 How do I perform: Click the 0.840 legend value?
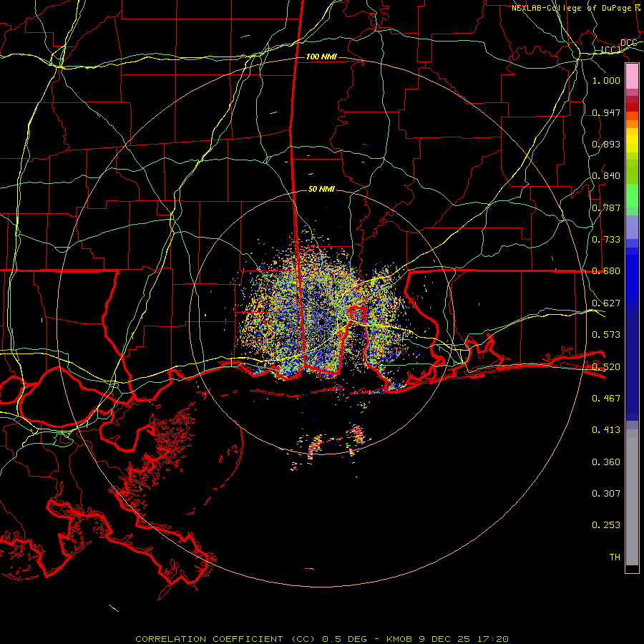606,175
